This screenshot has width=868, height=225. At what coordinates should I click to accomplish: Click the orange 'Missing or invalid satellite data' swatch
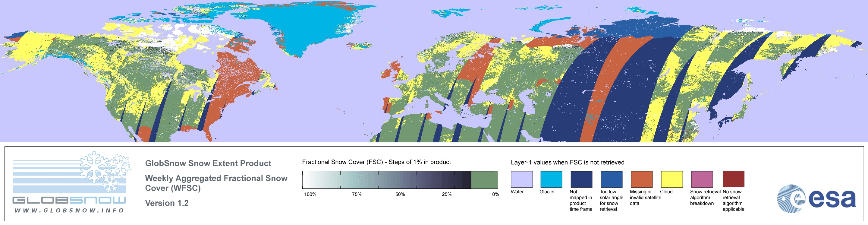[642, 179]
